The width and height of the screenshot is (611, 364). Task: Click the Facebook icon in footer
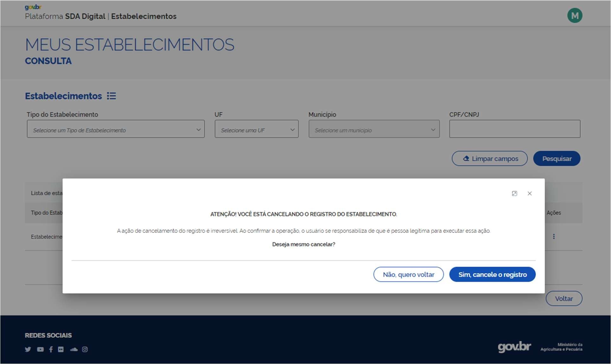51,349
